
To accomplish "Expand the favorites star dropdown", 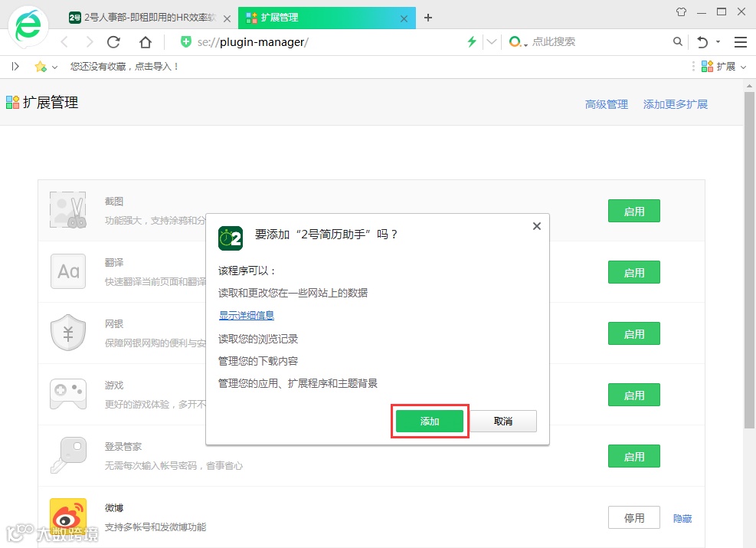I will coord(54,67).
